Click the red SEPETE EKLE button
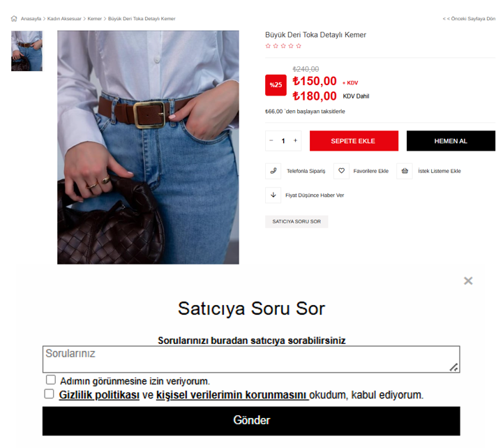The width and height of the screenshot is (496, 448). click(354, 141)
